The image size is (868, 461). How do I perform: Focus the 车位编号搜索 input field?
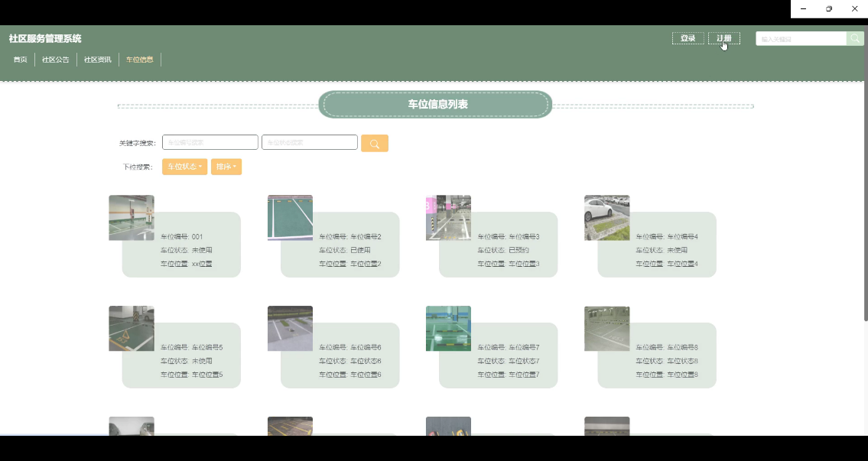tap(210, 142)
